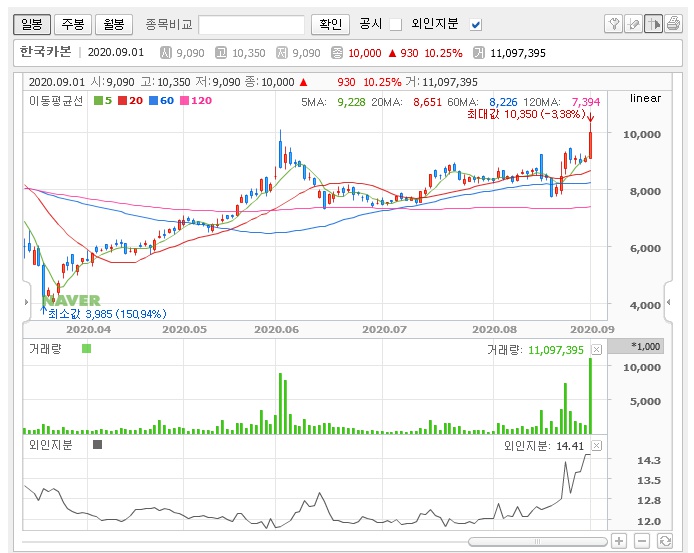Screen dimensions: 694x553
Task: Switch to 일봉 daily candle view
Action: click(32, 24)
